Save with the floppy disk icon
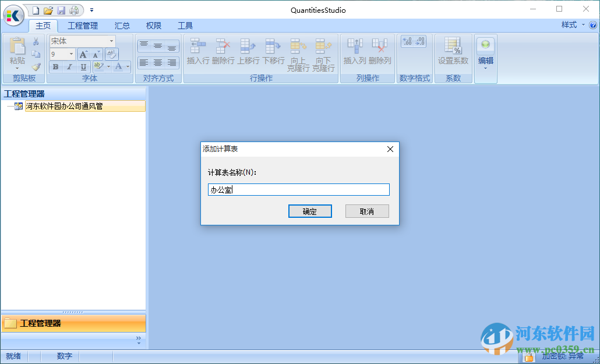Screen dimensions: 600x364 coord(61,10)
